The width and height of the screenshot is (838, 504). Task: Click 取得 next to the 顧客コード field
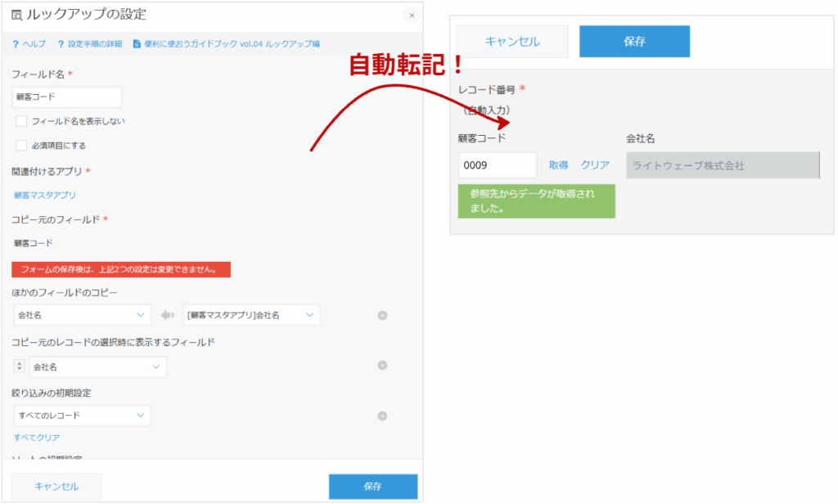[x=558, y=165]
